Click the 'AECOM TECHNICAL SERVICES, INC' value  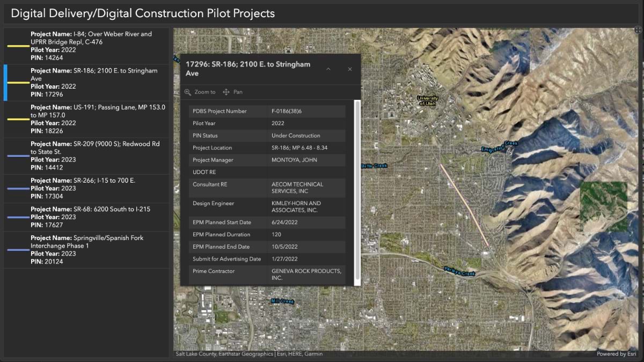tap(297, 187)
